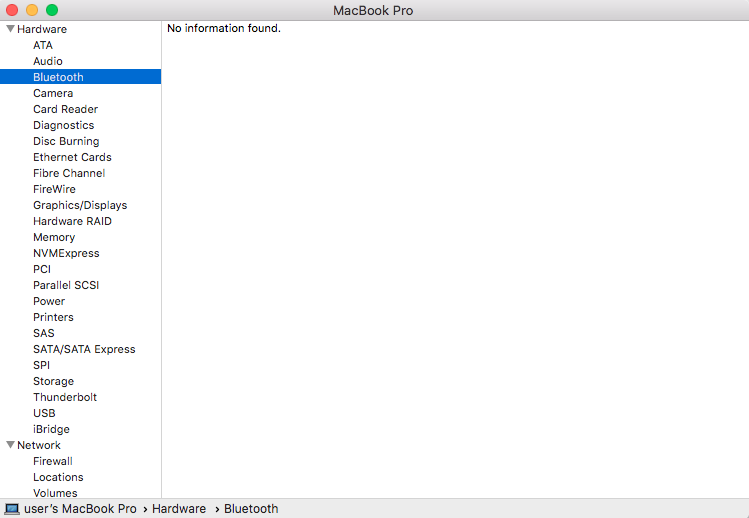Open the Diagnostics entry
This screenshot has width=749, height=518.
pos(64,125)
